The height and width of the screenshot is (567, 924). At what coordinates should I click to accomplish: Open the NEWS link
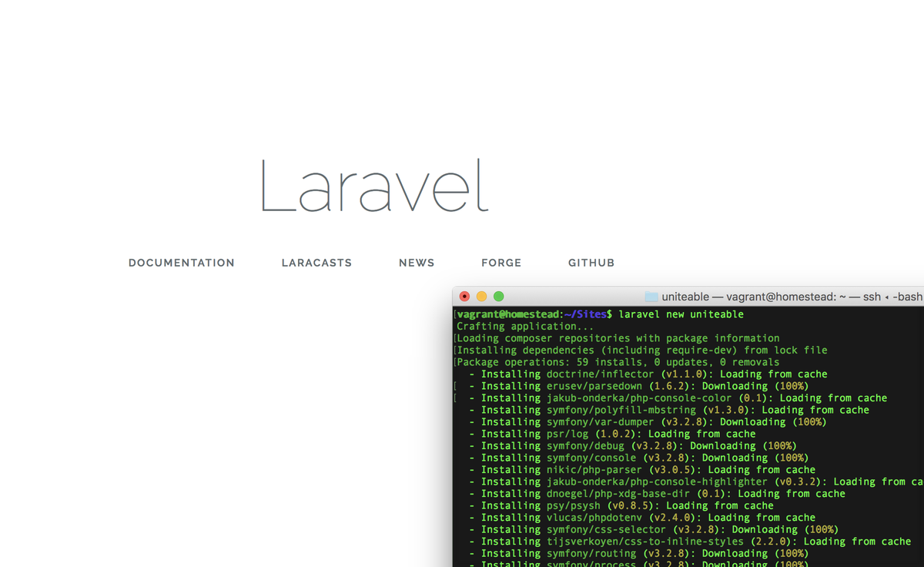tap(417, 263)
